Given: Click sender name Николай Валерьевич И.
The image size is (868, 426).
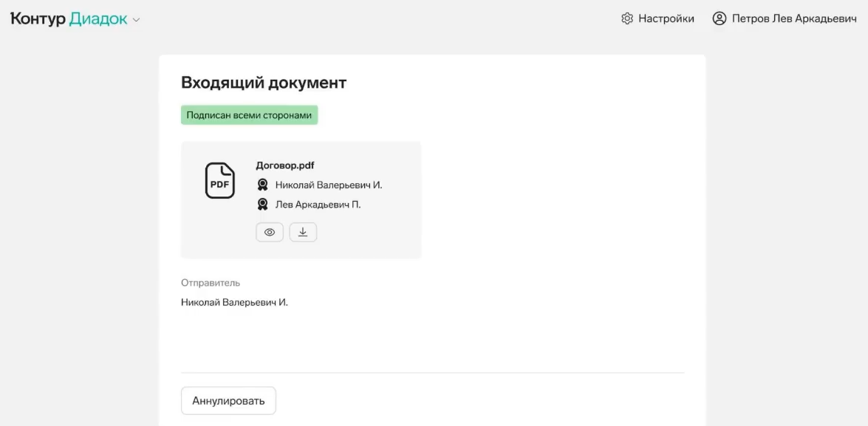Looking at the screenshot, I should (235, 303).
